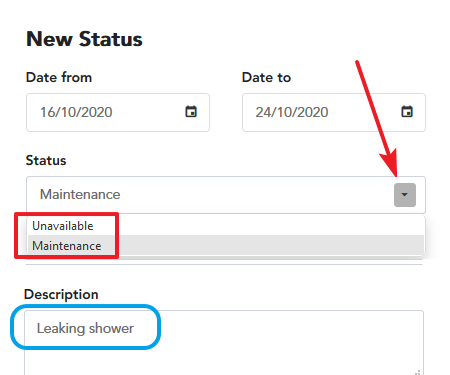Image resolution: width=450 pixels, height=375 pixels.
Task: Select day 24 in Date to field
Action: (x=261, y=112)
